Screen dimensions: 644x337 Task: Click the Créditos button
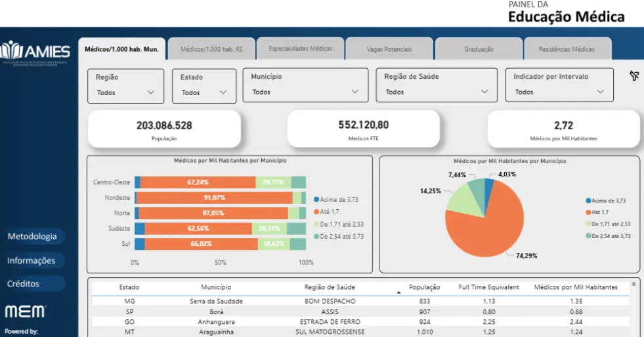point(24,284)
